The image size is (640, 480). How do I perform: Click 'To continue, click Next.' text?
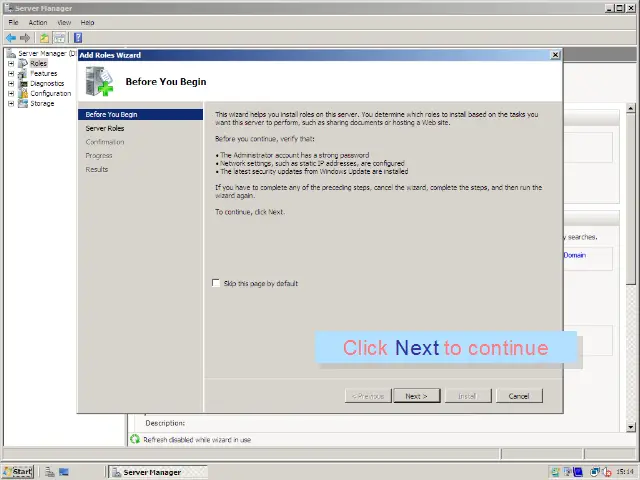point(250,212)
